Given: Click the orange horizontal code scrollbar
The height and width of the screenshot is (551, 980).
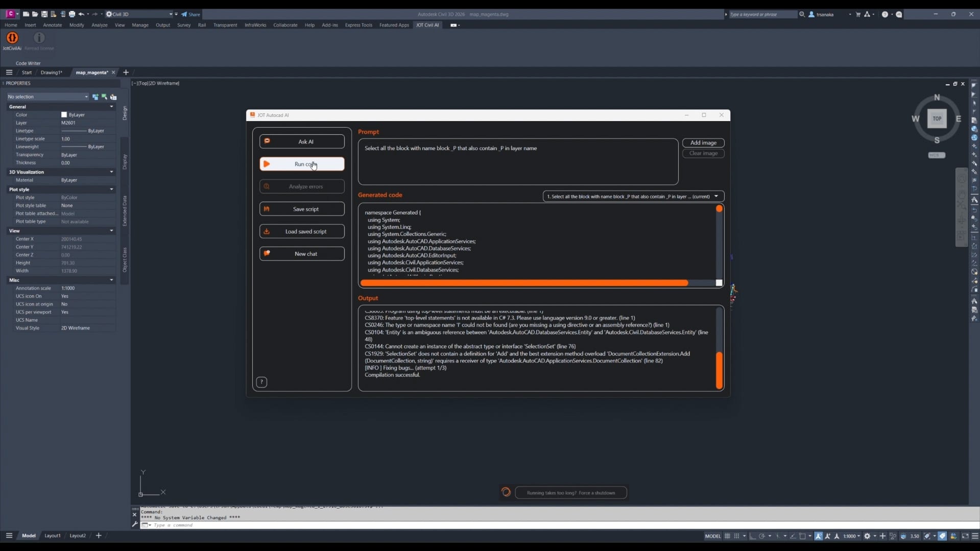Looking at the screenshot, I should point(524,283).
